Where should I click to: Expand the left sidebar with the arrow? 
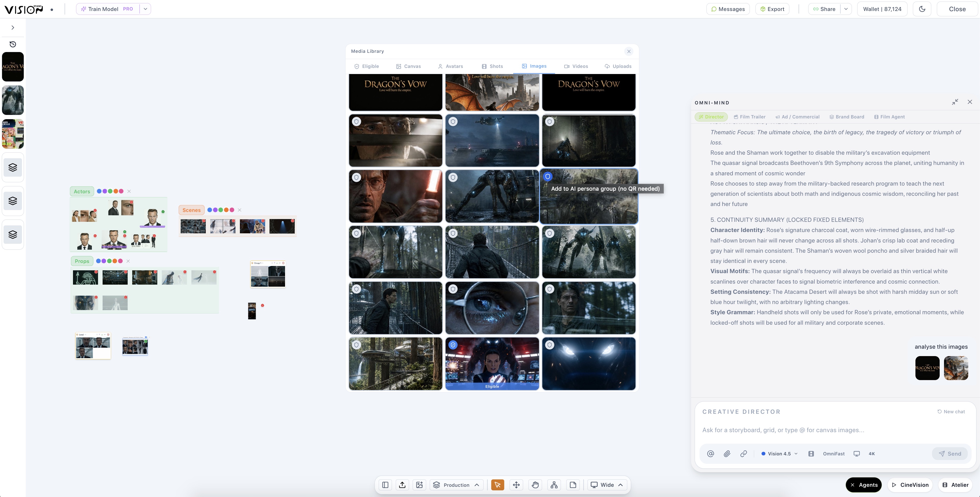point(13,27)
